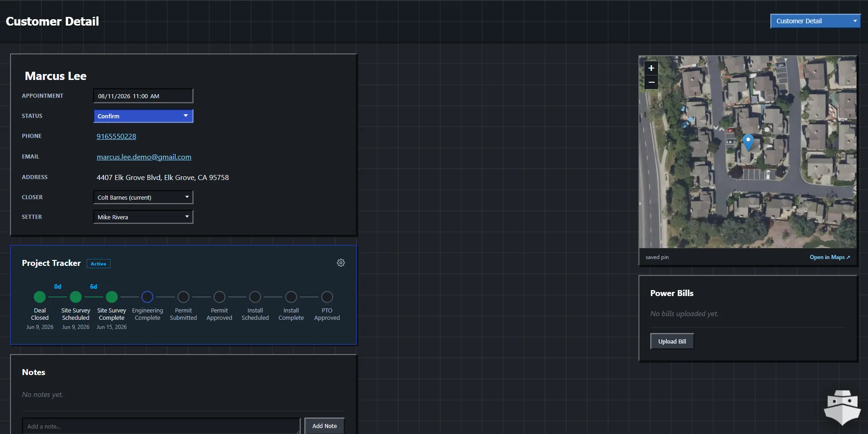Edit the appointment date and time field
This screenshot has height=434, width=868.
tap(143, 96)
